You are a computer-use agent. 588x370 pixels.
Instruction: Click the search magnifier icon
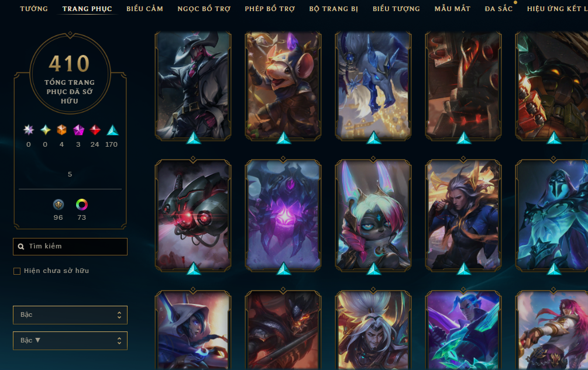coord(21,247)
